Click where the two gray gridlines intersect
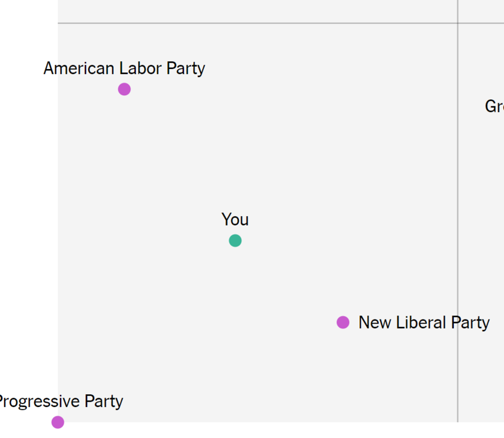This screenshot has width=504, height=438. pyautogui.click(x=458, y=23)
